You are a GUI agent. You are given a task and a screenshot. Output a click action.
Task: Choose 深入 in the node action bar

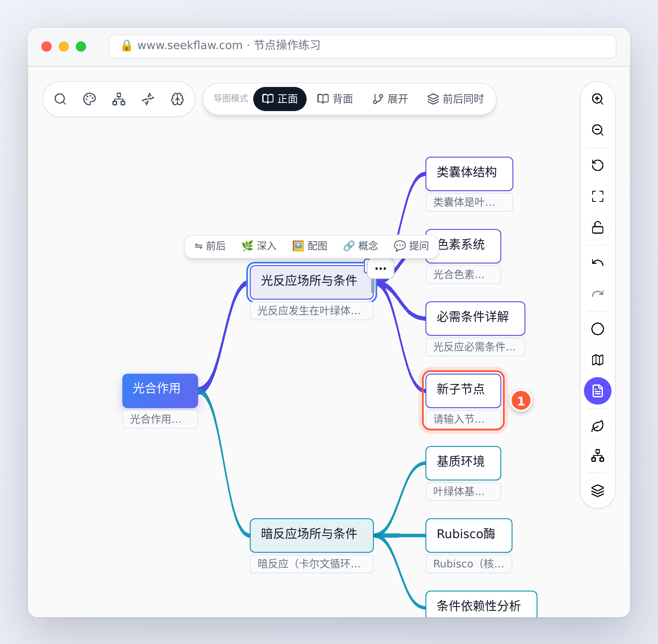pos(259,246)
